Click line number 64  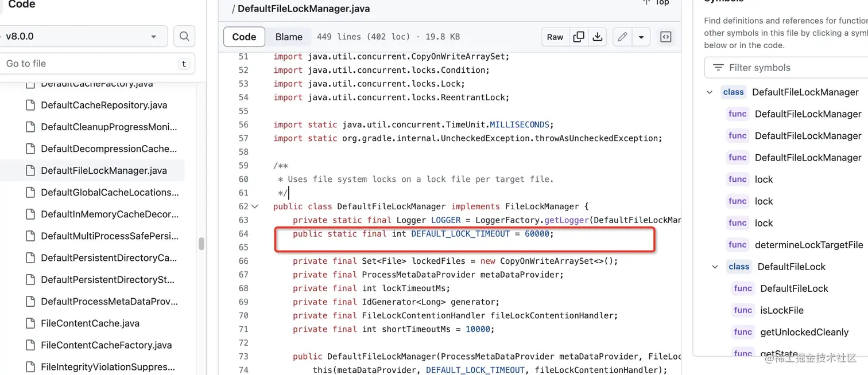(243, 234)
